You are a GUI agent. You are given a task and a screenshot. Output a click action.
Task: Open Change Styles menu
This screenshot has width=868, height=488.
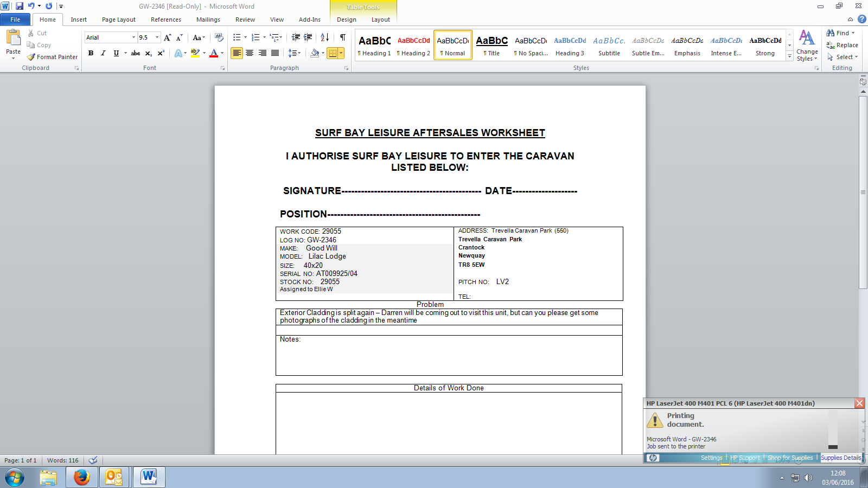807,46
